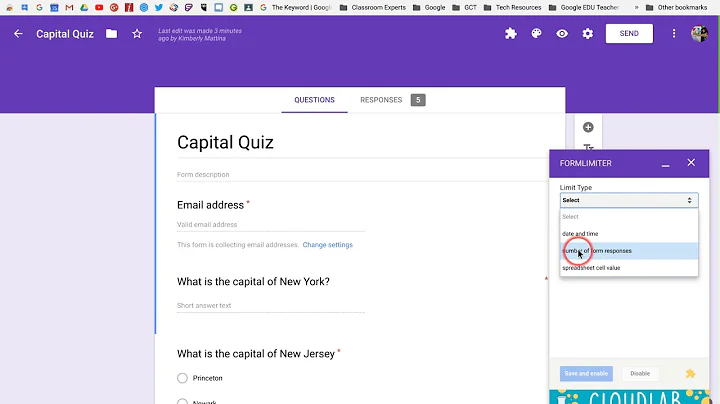Open the Change settings link
The height and width of the screenshot is (404, 720).
pos(327,245)
